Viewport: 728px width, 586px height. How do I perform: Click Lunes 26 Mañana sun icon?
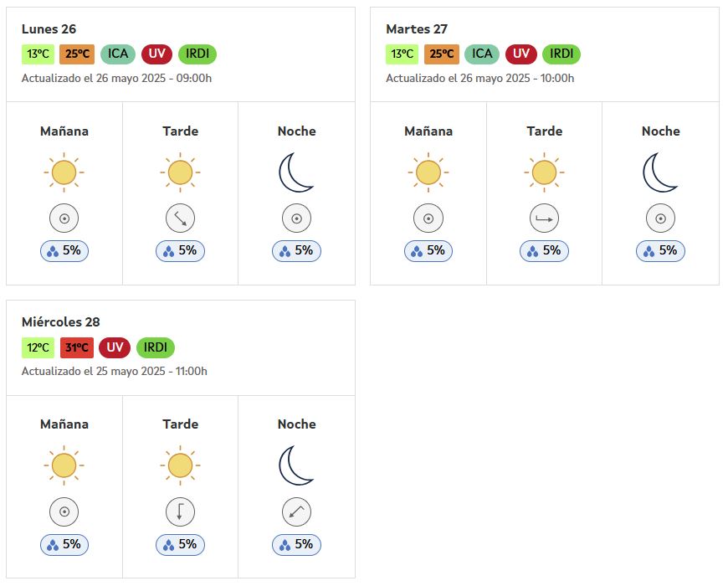pyautogui.click(x=64, y=172)
